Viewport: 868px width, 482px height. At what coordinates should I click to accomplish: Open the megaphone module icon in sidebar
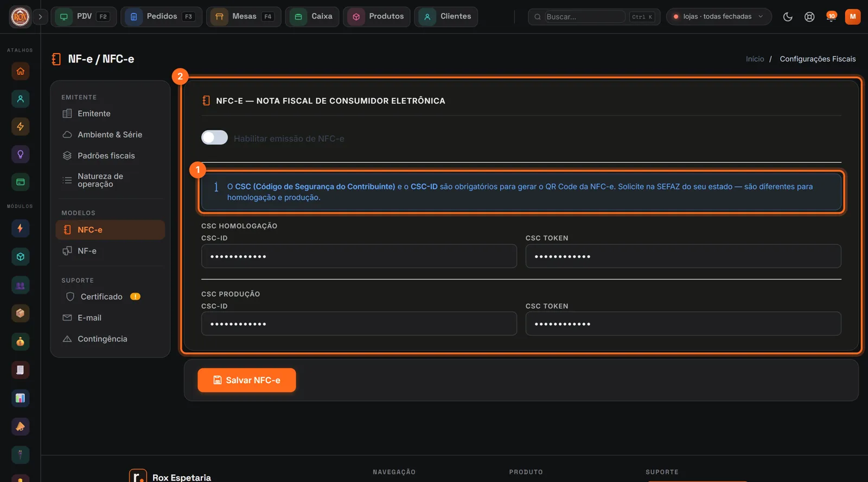click(x=21, y=426)
